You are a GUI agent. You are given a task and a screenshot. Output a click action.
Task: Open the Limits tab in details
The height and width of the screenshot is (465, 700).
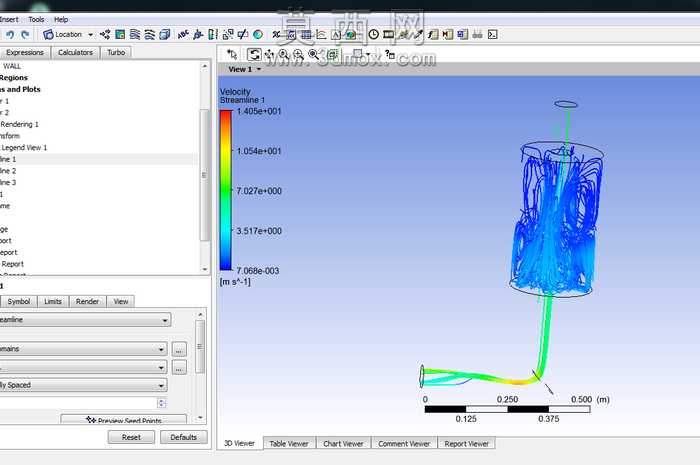point(53,301)
